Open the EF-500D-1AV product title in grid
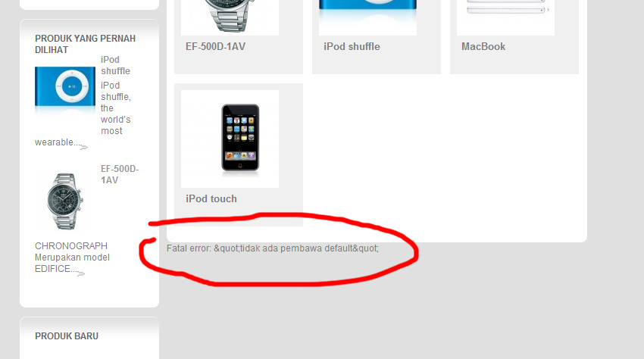 215,46
